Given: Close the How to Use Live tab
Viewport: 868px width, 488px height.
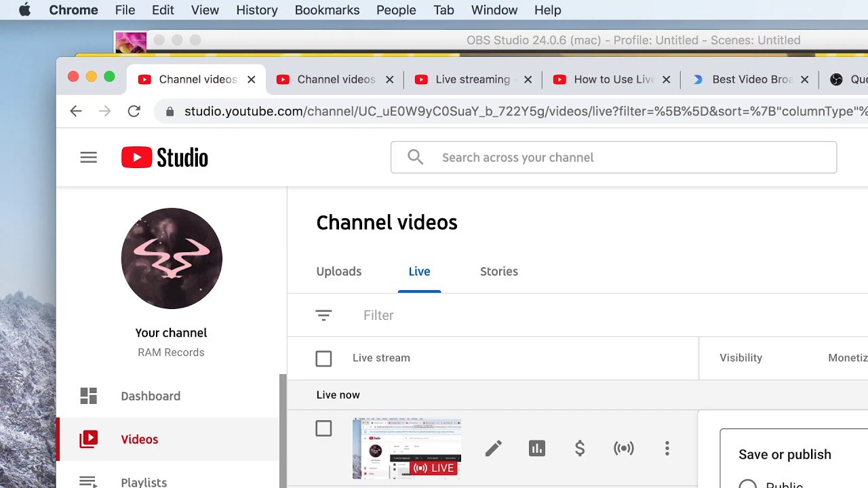Looking at the screenshot, I should click(667, 79).
